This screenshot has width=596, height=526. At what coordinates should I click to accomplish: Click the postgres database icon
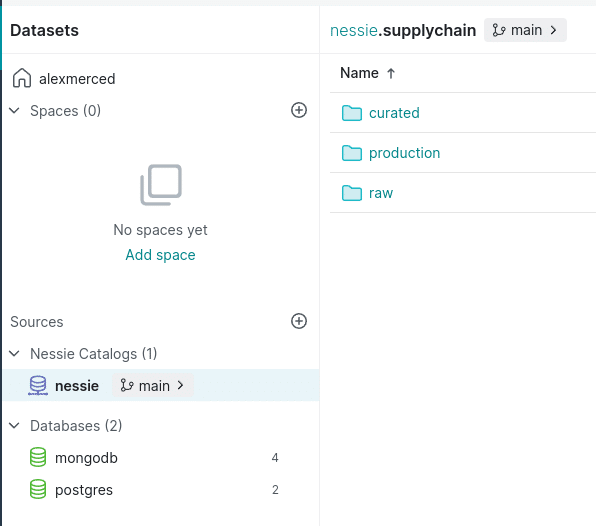click(x=38, y=489)
